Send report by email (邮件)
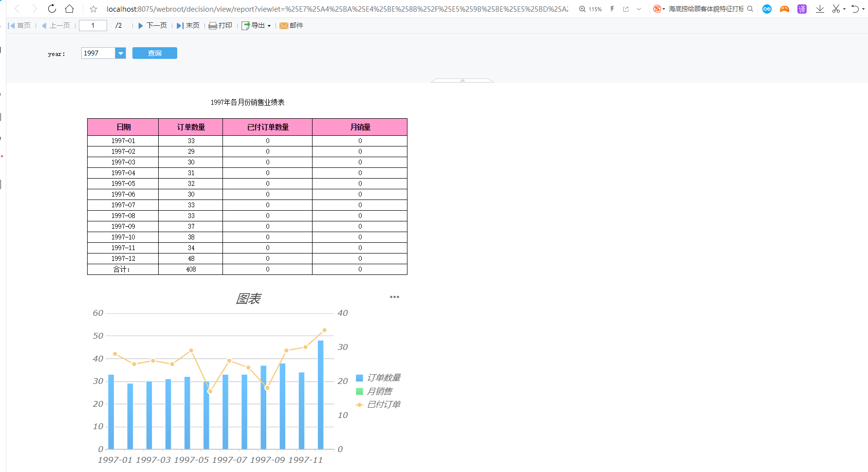This screenshot has width=868, height=472. [x=291, y=25]
